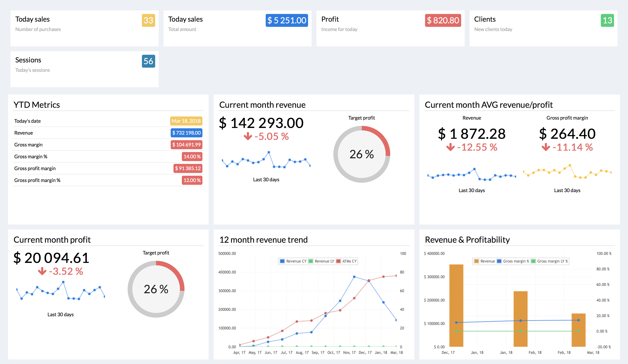Toggle orange Revenue legend swatch
This screenshot has height=364, width=628.
tap(476, 261)
